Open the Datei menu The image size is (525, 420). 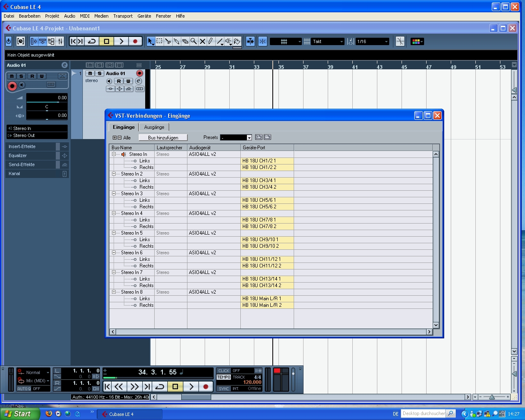pos(9,16)
